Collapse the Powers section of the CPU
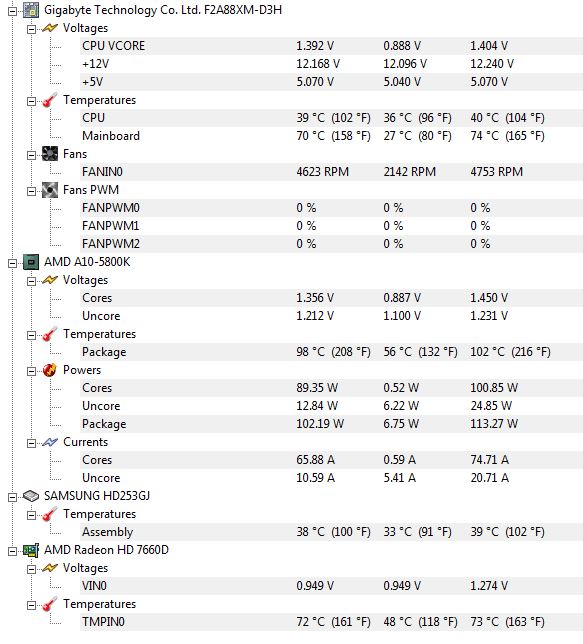The height and width of the screenshot is (644, 583). click(x=31, y=371)
